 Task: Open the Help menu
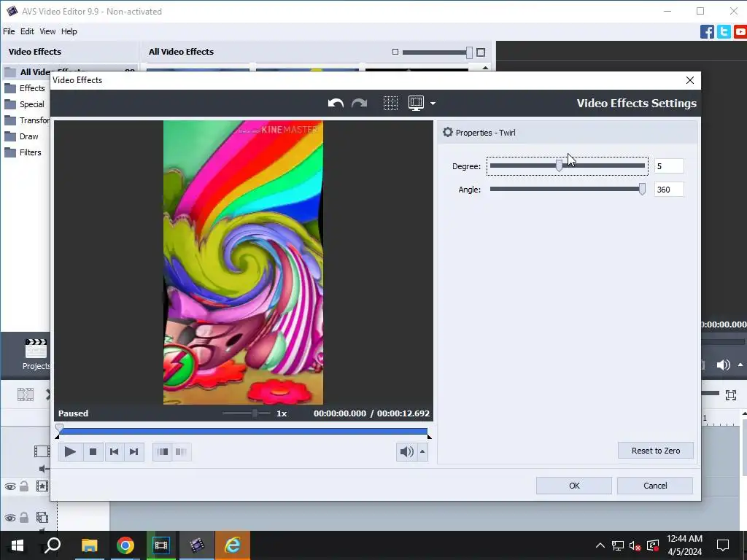coord(69,31)
